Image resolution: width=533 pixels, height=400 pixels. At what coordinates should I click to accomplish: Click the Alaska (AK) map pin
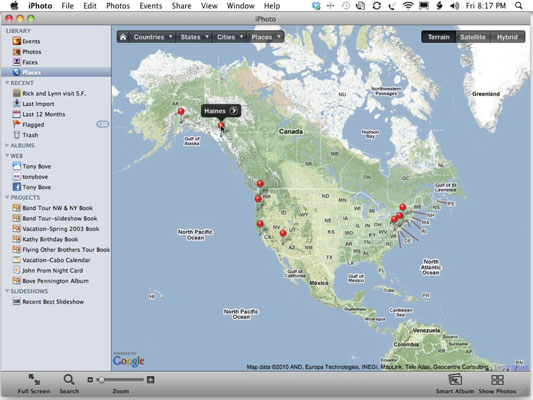tap(181, 111)
